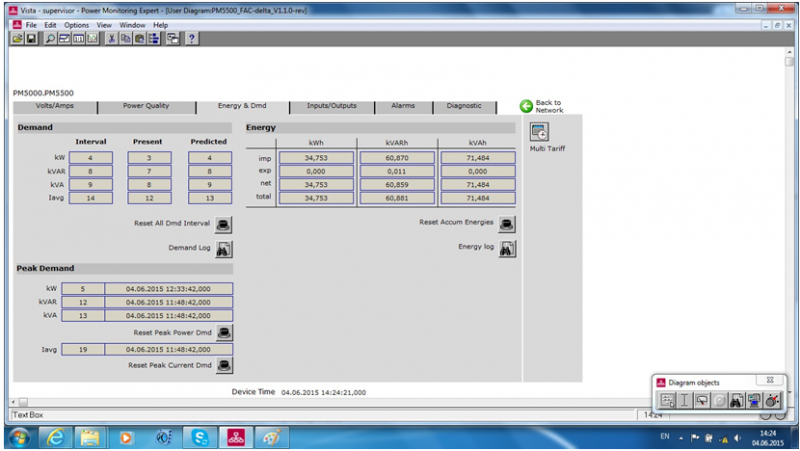Open the View menu
The width and height of the screenshot is (800, 451).
click(104, 25)
